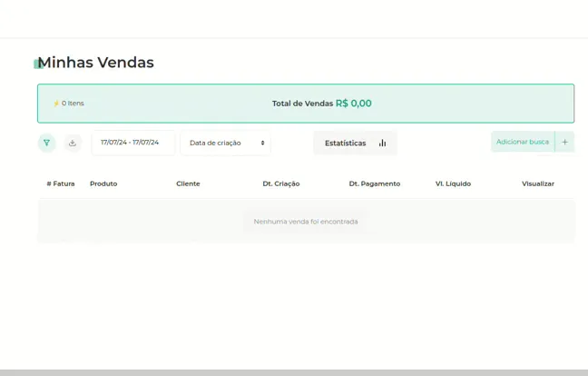588x376 pixels.
Task: Click the Estatísticas bar chart icon
Action: point(383,143)
